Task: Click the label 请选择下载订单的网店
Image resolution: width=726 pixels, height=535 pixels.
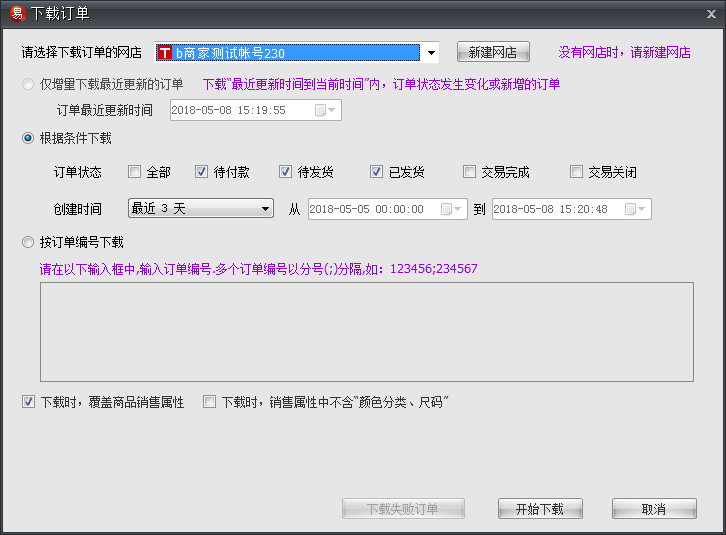Action: coord(81,52)
